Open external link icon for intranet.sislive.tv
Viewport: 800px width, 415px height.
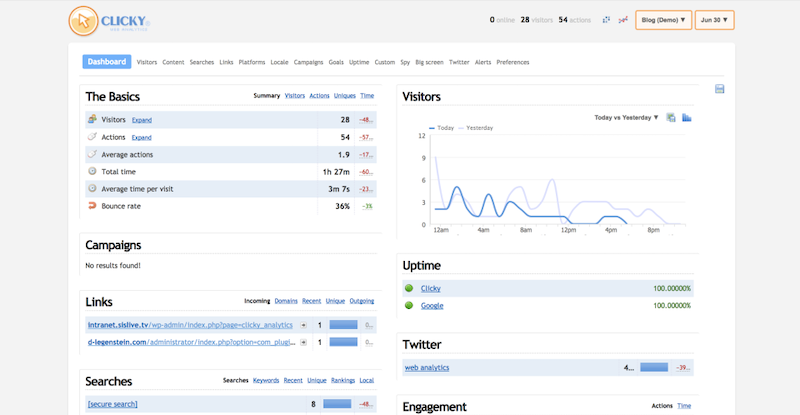pos(303,325)
